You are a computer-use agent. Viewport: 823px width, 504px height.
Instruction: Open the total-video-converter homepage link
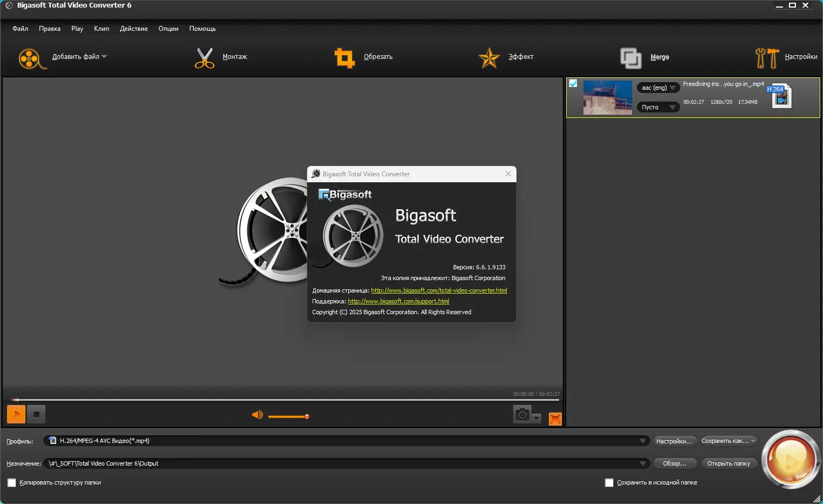coord(439,290)
